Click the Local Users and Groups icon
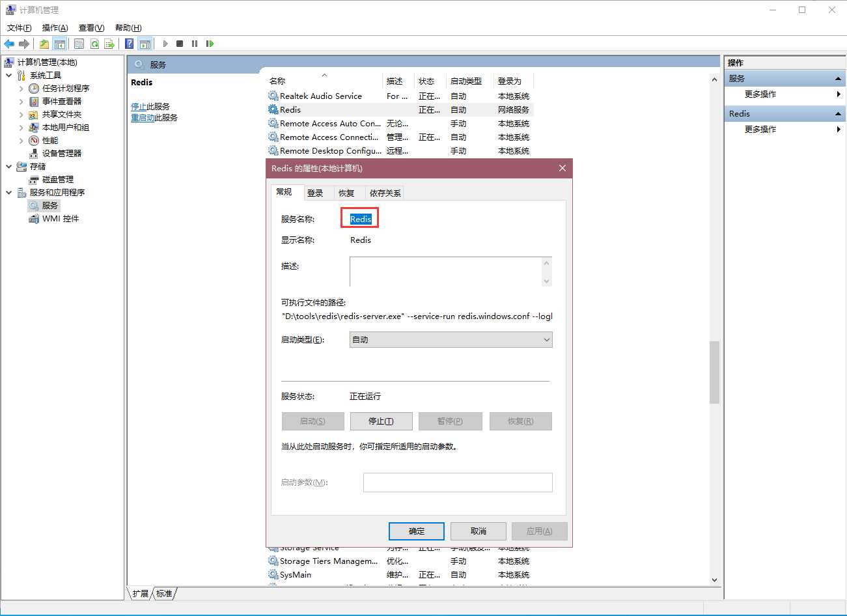Screen dimensions: 847x616 point(34,127)
